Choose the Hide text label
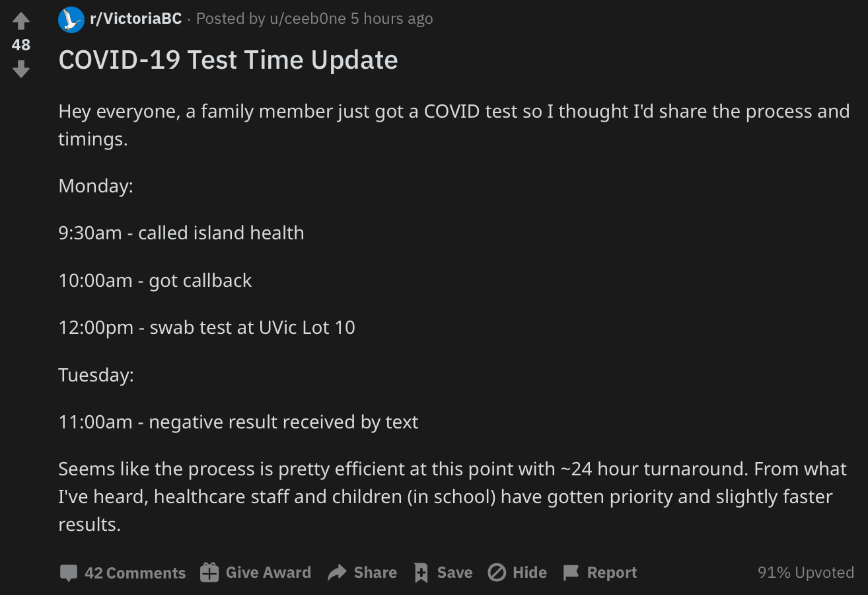This screenshot has height=595, width=868. (530, 573)
